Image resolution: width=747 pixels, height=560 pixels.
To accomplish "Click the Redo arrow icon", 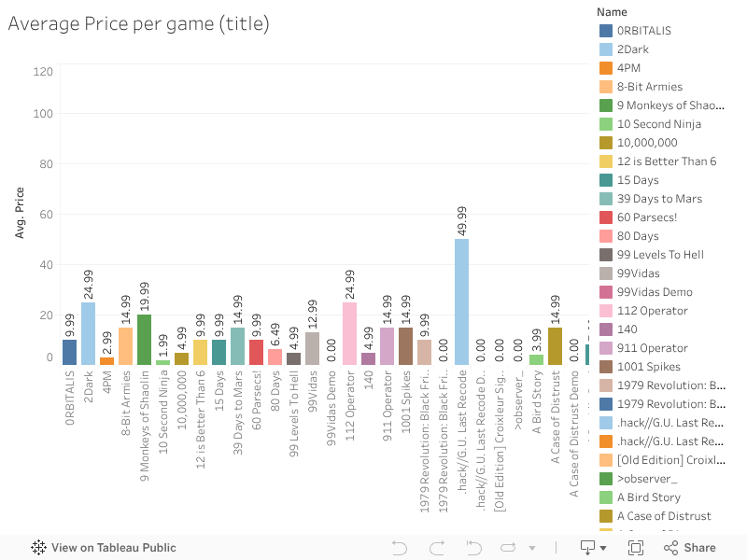I will coord(436,548).
